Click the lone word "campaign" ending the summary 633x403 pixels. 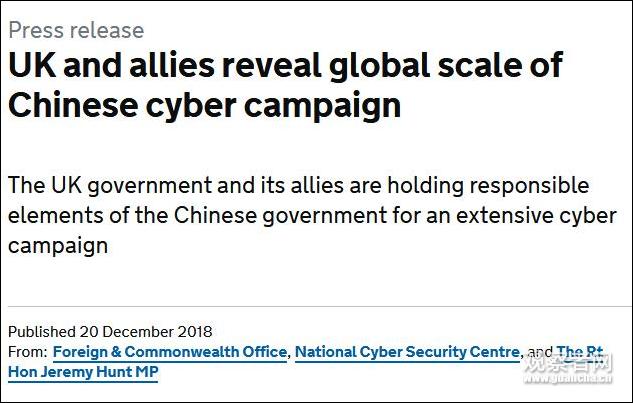[58, 246]
